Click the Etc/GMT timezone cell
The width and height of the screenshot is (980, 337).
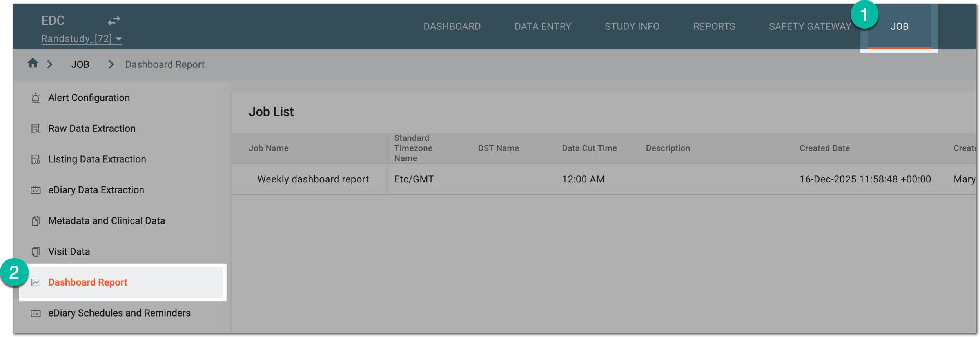tap(414, 179)
